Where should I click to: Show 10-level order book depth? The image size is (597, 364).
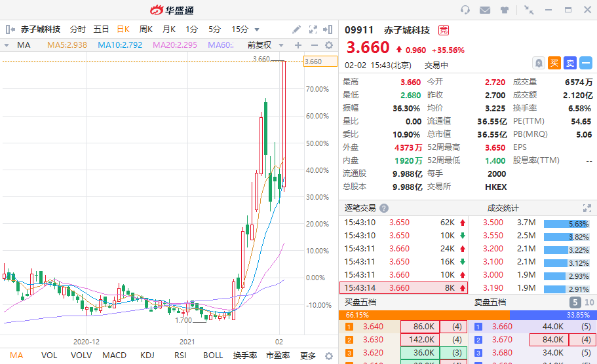coord(589,302)
